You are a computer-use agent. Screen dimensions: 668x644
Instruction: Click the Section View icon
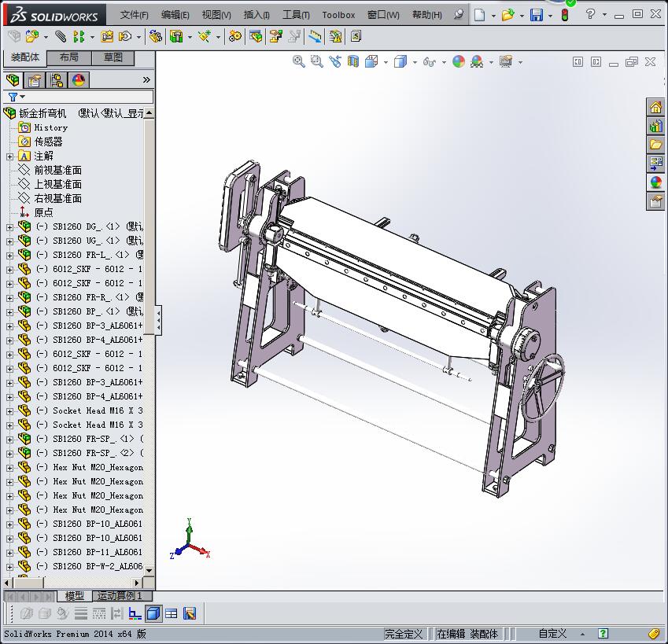pos(352,61)
